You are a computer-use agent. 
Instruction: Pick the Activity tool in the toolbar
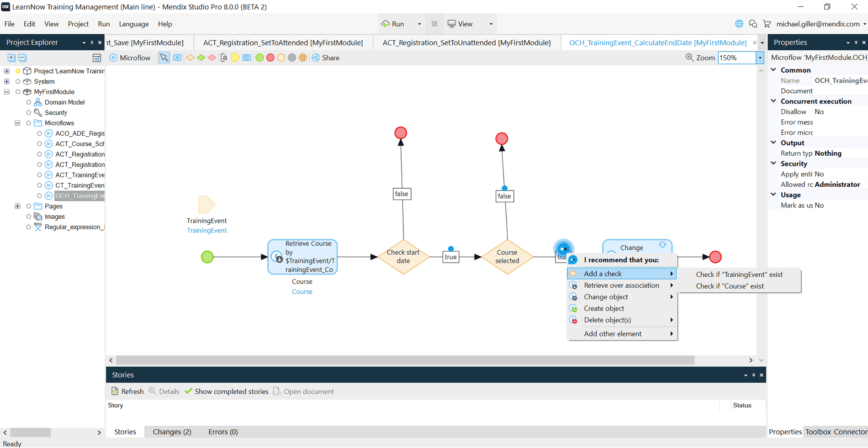pos(177,58)
